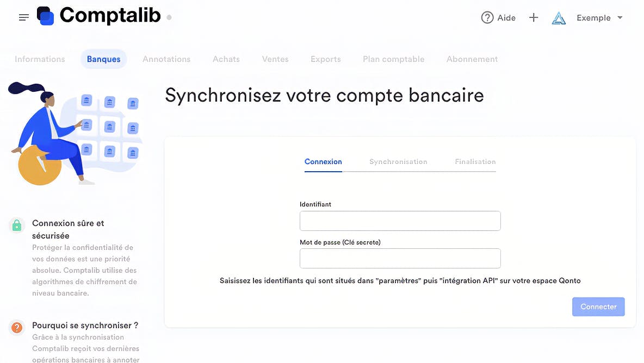Open the Annotations tab
The height and width of the screenshot is (363, 644).
click(166, 59)
